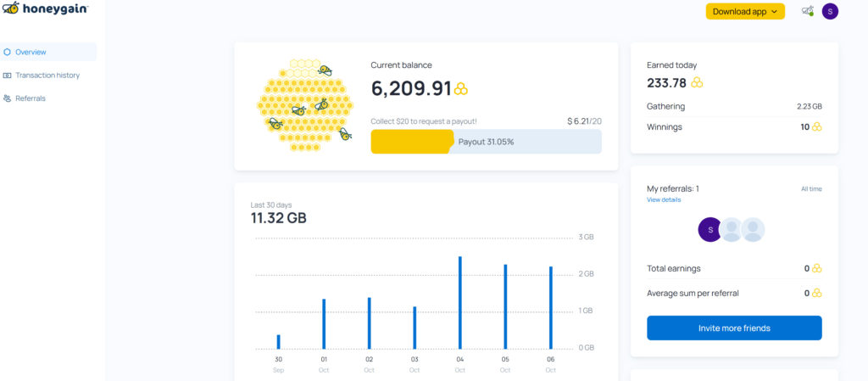The image size is (868, 381).
Task: Click the Honeygain bee logo
Action: pos(12,8)
